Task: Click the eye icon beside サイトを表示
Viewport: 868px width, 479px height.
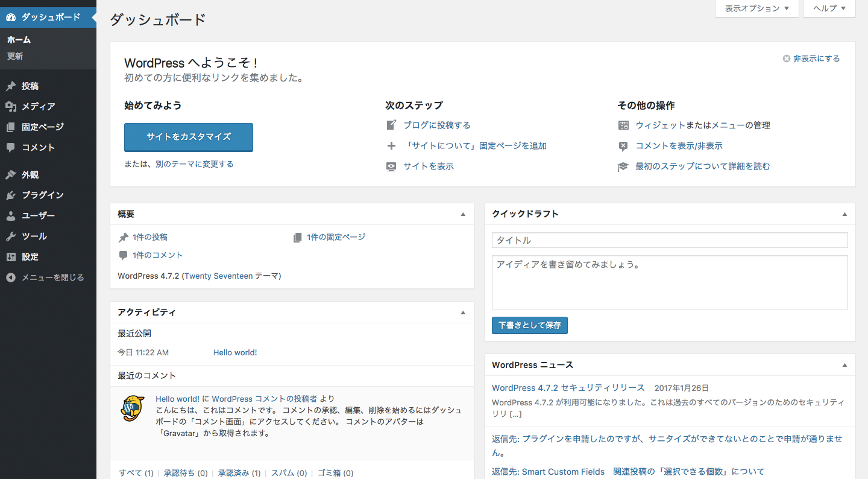Action: point(392,167)
